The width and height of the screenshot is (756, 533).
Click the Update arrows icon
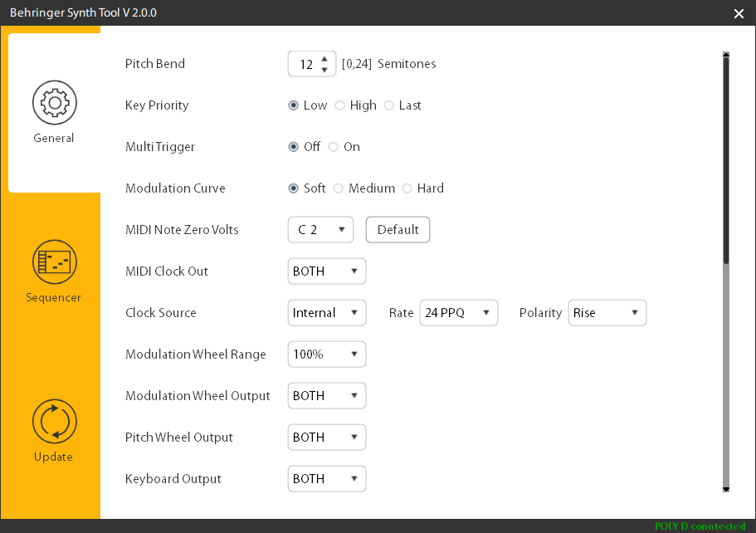point(54,422)
